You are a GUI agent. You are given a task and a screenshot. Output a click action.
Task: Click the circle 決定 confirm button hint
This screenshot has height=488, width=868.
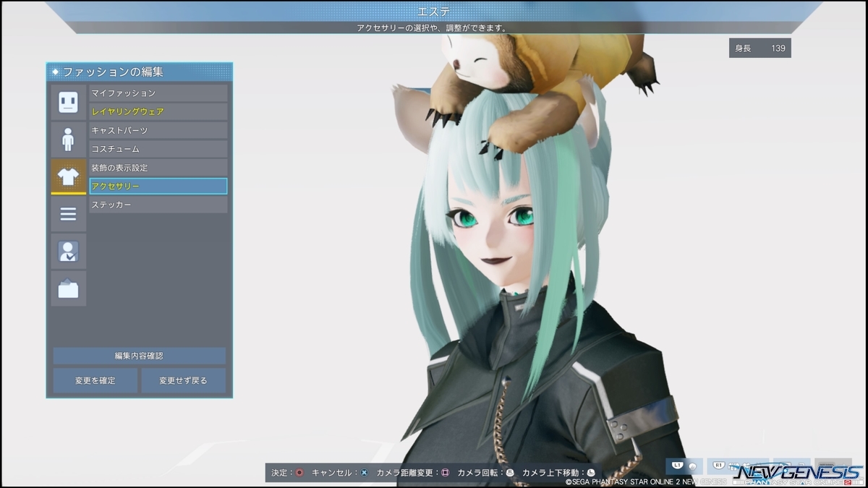[299, 473]
